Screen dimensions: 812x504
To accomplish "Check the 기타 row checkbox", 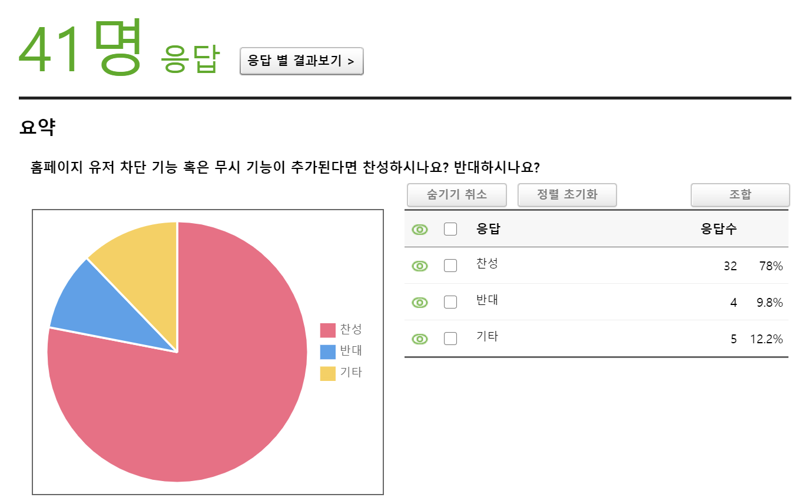I will [450, 339].
